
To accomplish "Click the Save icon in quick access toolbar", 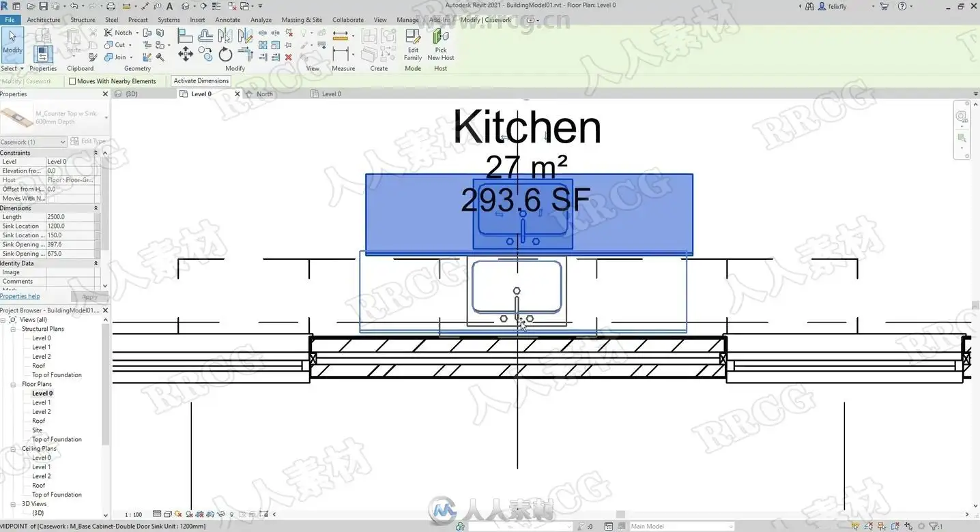I will pyautogui.click(x=43, y=6).
